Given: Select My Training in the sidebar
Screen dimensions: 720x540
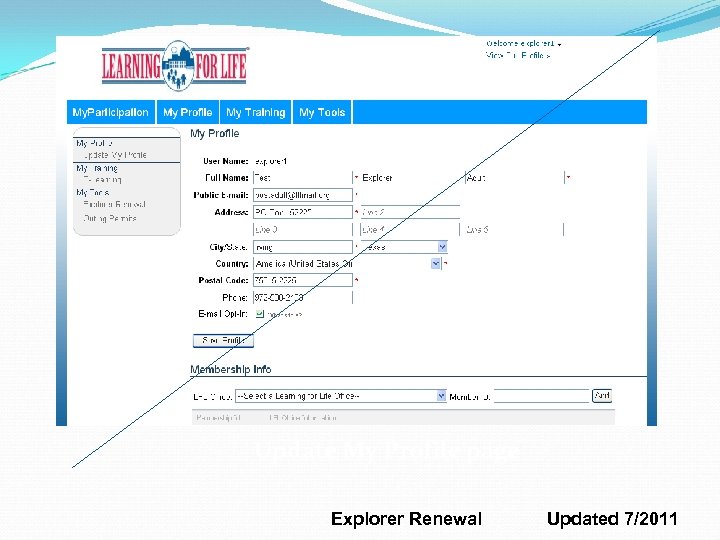Looking at the screenshot, I should 97,168.
